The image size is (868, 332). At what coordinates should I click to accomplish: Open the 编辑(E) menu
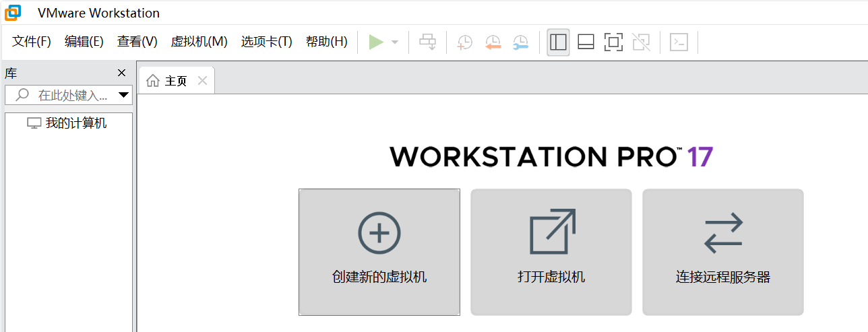(x=84, y=42)
